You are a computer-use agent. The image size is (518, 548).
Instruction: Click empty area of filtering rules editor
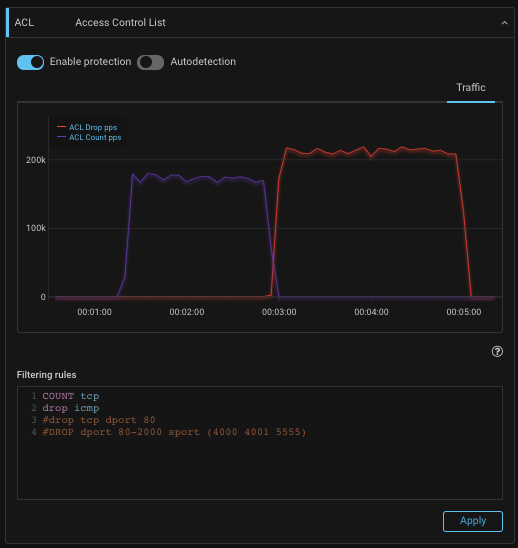pyautogui.click(x=260, y=468)
